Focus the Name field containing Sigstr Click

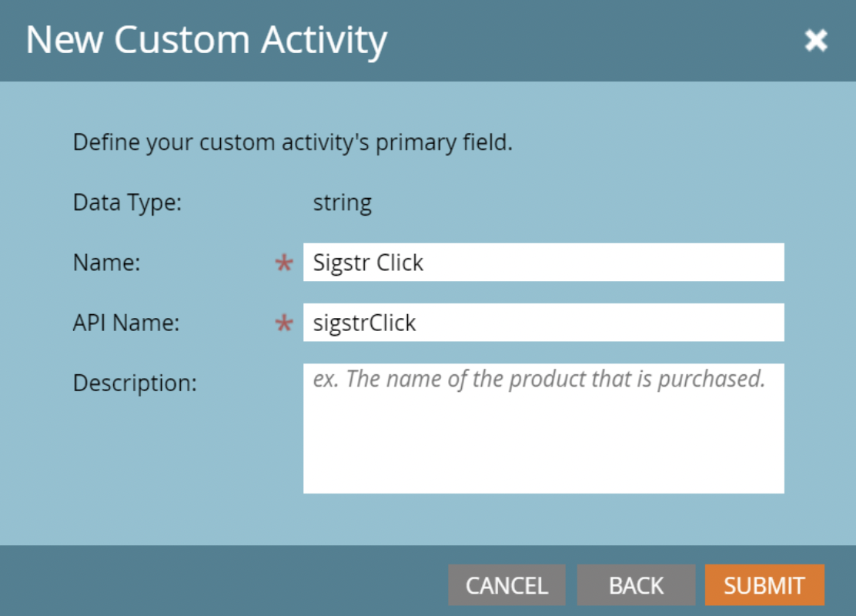pos(543,262)
